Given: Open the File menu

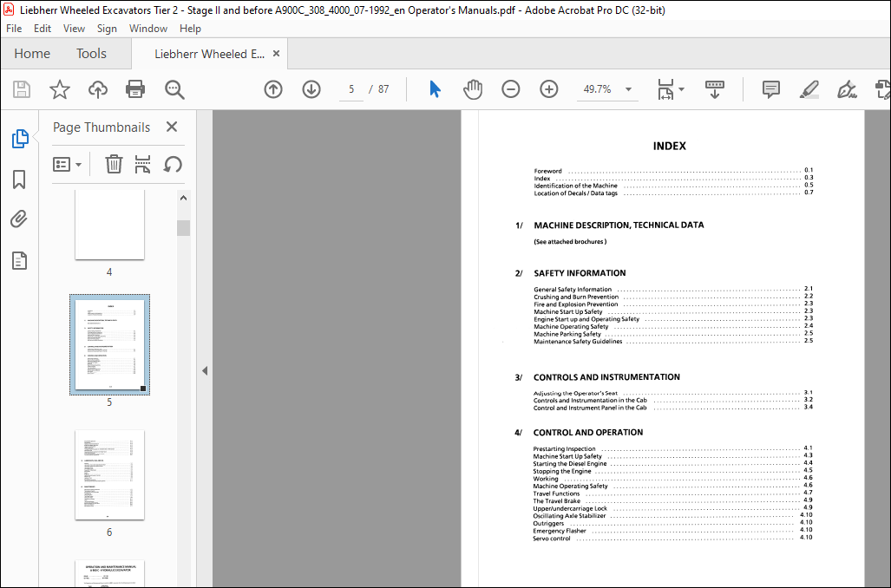Looking at the screenshot, I should point(14,29).
